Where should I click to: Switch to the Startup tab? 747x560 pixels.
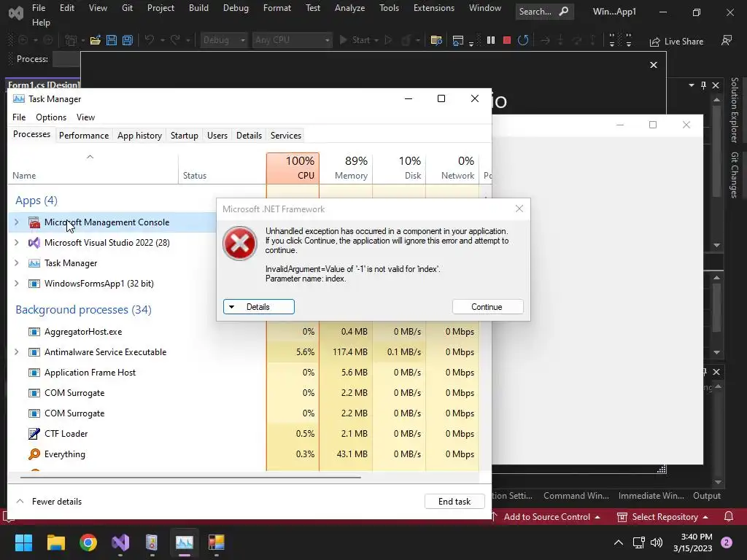[x=185, y=136]
